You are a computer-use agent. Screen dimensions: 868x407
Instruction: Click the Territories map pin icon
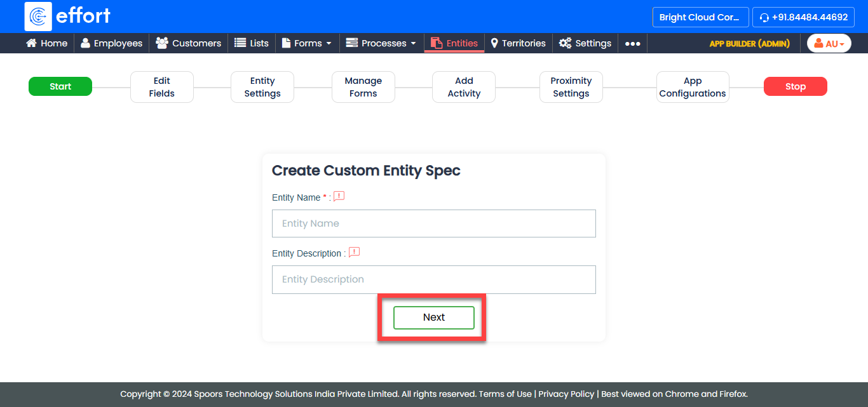coord(494,43)
